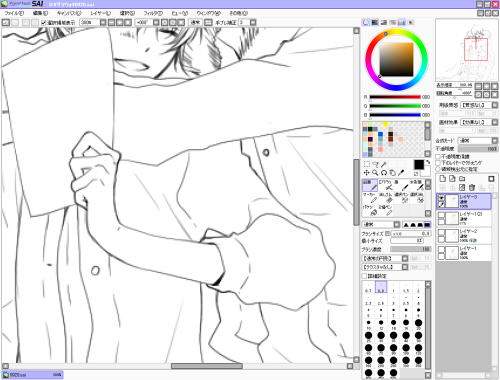Screen dimensions: 500x380
Task: Select the Brush (筆) tool
Action: 401,185
